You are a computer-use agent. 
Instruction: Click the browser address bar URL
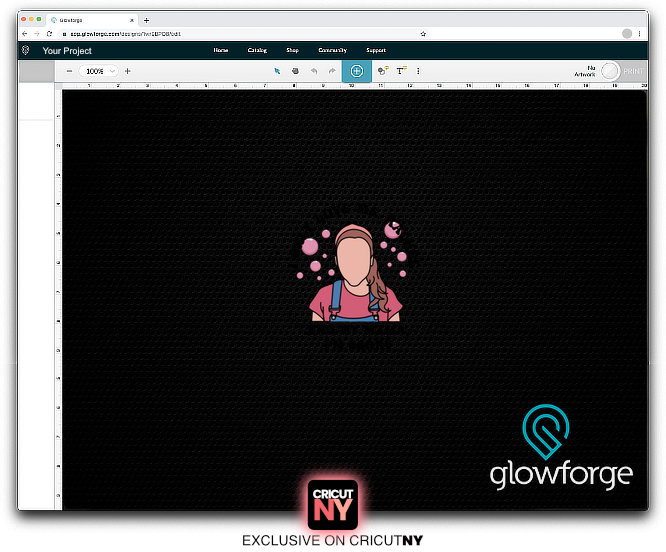tap(125, 34)
